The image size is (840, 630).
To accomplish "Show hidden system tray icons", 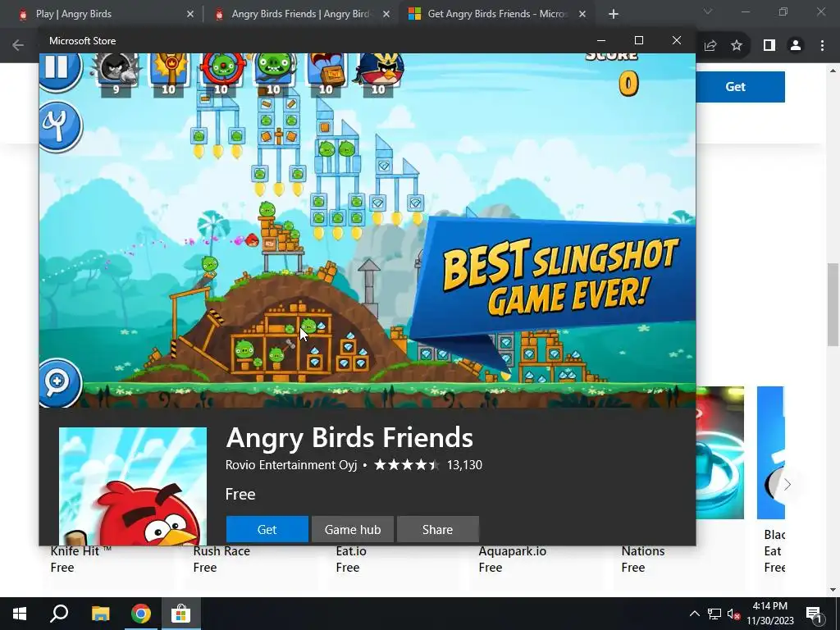I will coord(694,614).
